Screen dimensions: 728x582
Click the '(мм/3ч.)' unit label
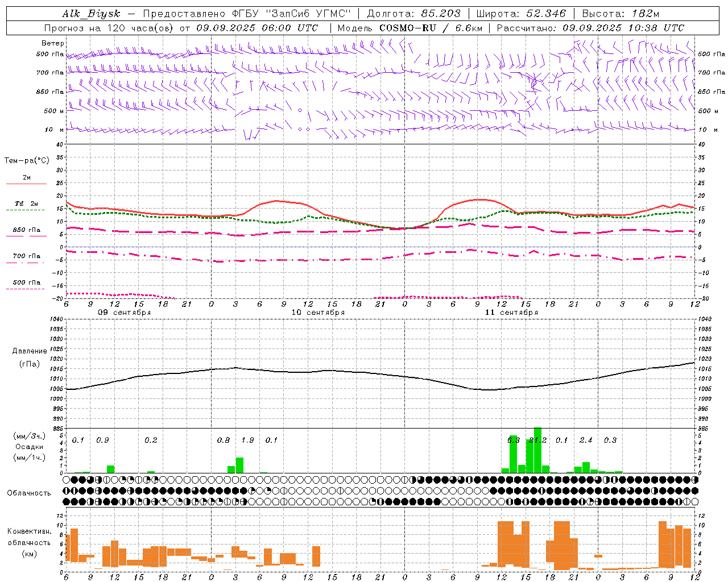(x=29, y=436)
